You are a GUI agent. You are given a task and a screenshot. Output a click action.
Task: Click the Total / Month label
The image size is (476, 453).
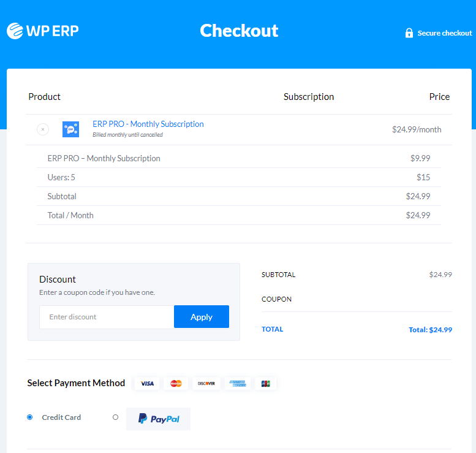70,215
